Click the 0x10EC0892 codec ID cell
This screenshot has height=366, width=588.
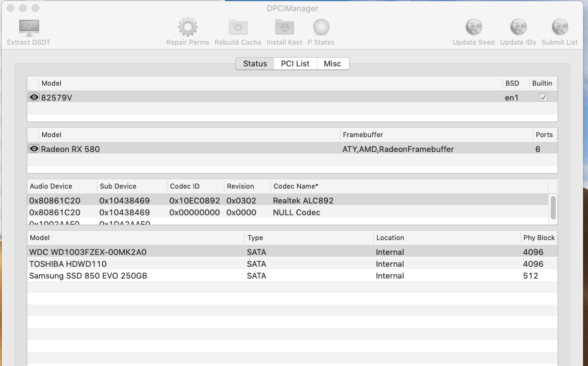(x=195, y=200)
